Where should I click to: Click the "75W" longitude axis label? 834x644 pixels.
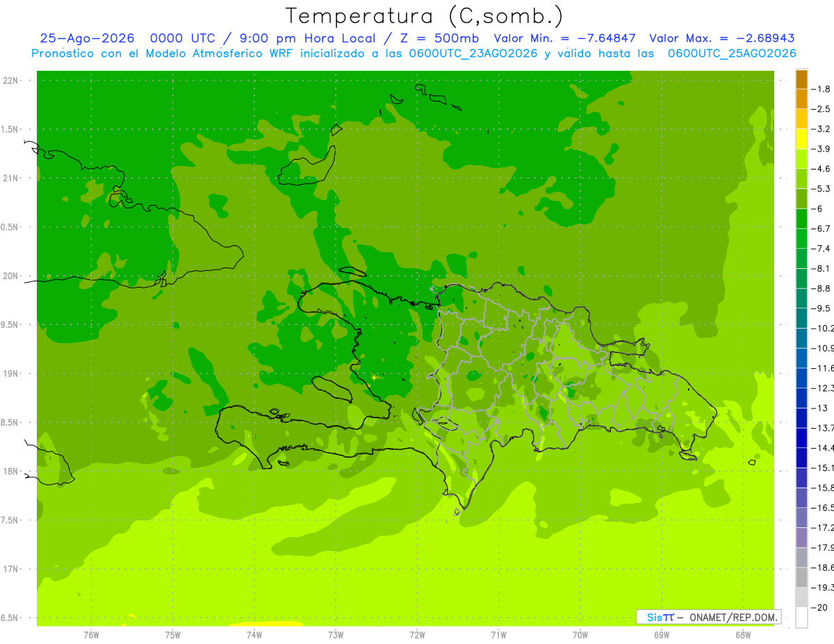[172, 635]
